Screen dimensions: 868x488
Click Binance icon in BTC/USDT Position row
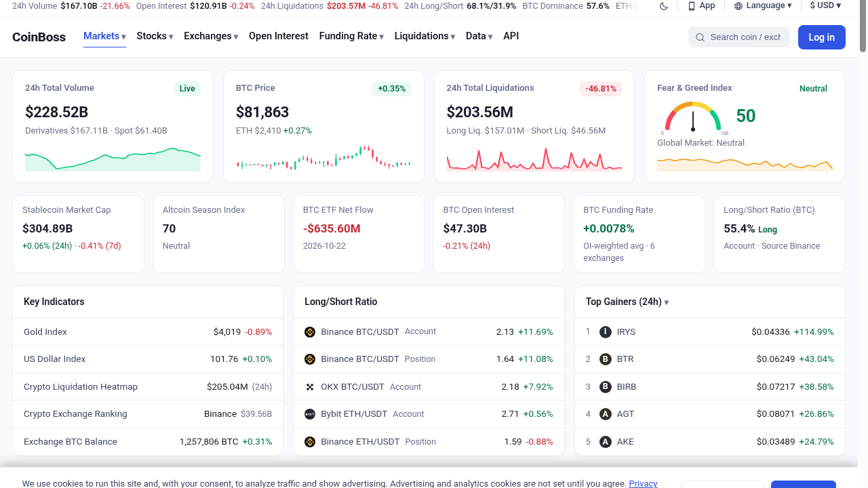[x=310, y=359]
